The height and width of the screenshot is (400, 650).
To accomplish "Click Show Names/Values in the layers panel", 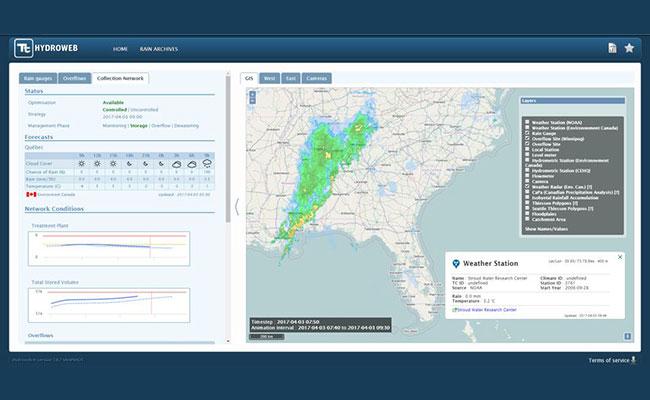I will click(546, 229).
